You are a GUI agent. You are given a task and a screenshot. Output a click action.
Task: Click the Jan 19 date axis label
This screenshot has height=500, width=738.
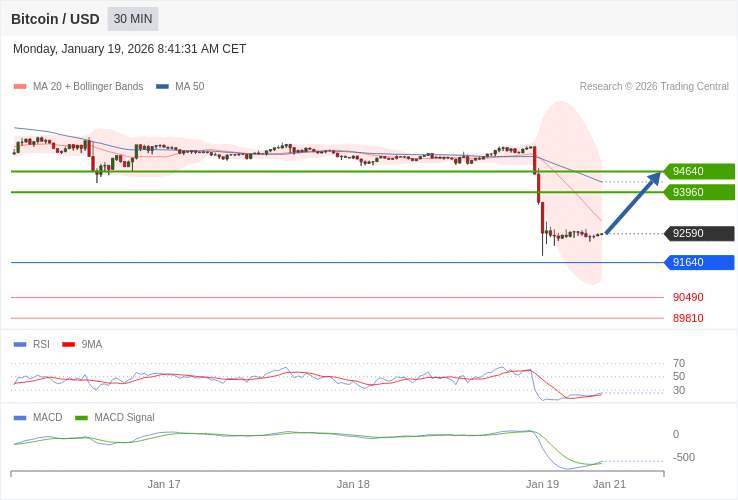[542, 484]
